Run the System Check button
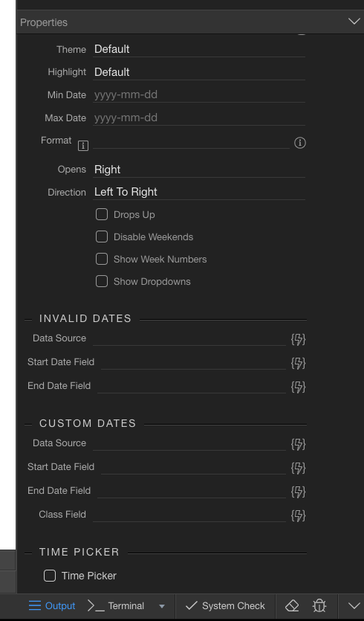 click(225, 606)
